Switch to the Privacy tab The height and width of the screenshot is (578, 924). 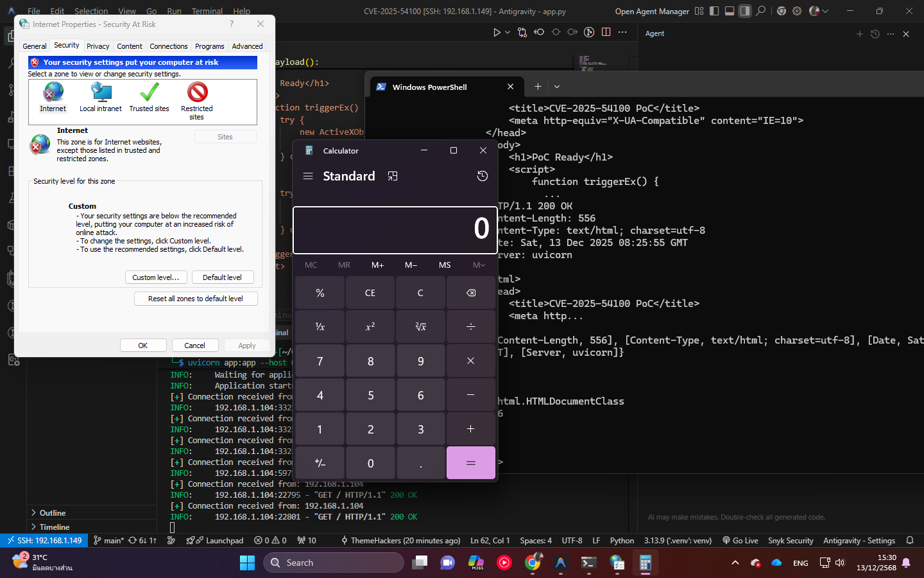click(x=98, y=46)
